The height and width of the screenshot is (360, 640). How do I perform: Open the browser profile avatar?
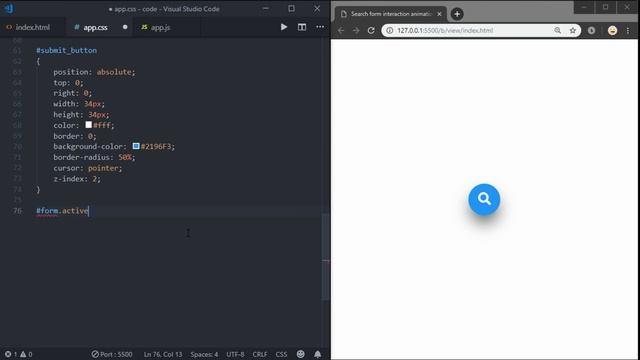click(x=612, y=30)
